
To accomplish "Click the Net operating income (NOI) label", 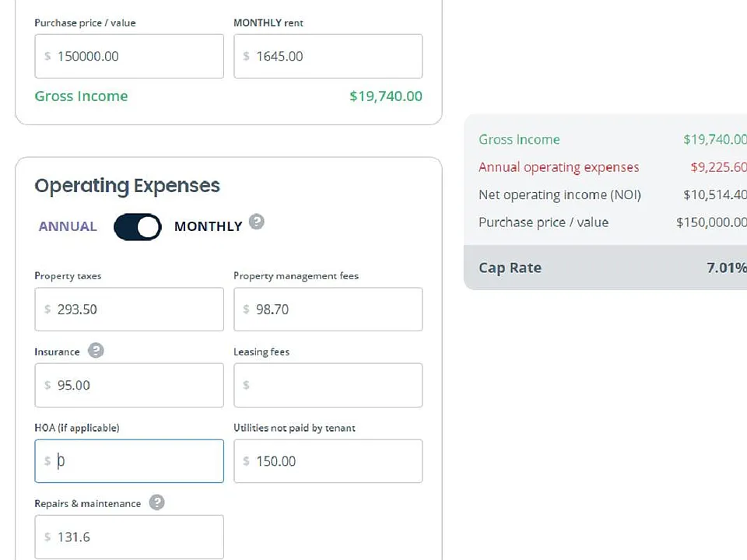I will 559,194.
